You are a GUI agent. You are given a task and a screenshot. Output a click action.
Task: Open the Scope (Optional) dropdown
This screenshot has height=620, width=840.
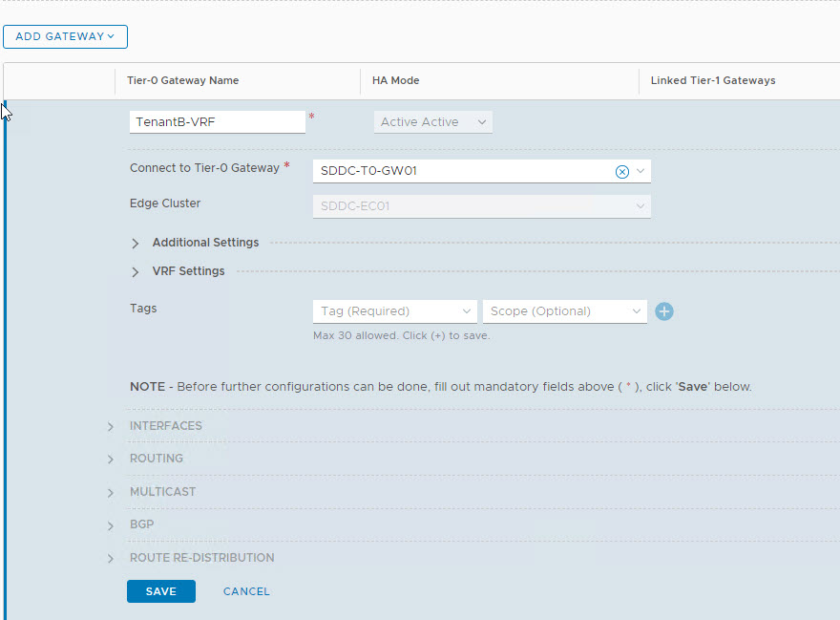[565, 311]
